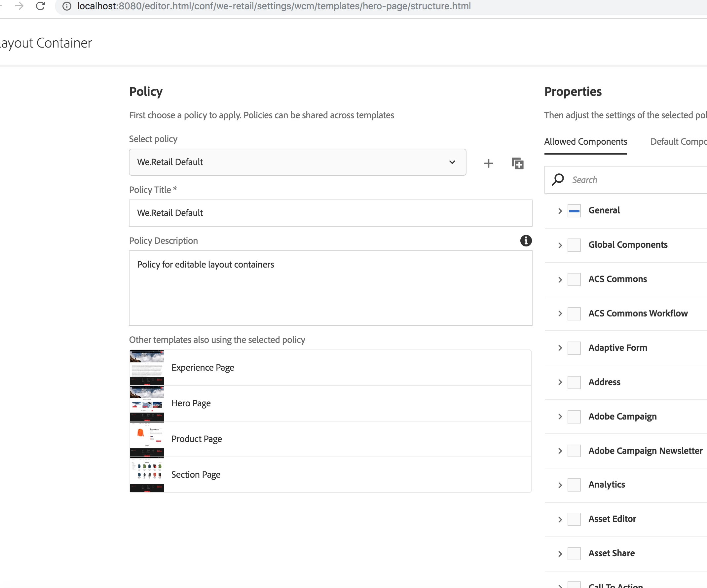
Task: Switch to the Allowed Components tab
Action: (585, 142)
